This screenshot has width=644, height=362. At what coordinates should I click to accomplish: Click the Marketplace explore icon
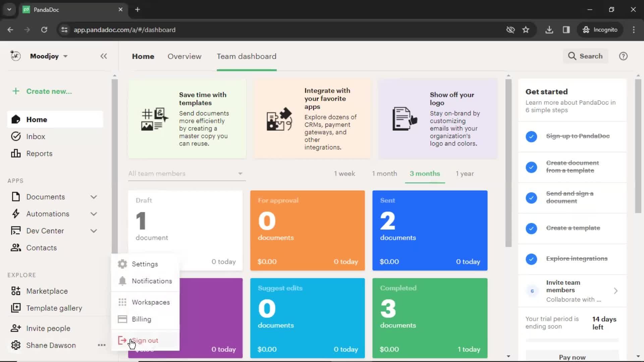point(16,291)
